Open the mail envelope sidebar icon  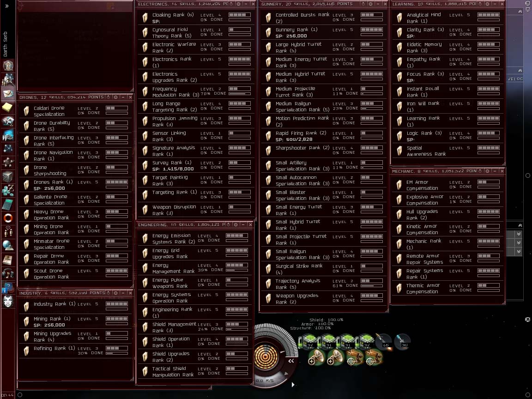point(8,93)
